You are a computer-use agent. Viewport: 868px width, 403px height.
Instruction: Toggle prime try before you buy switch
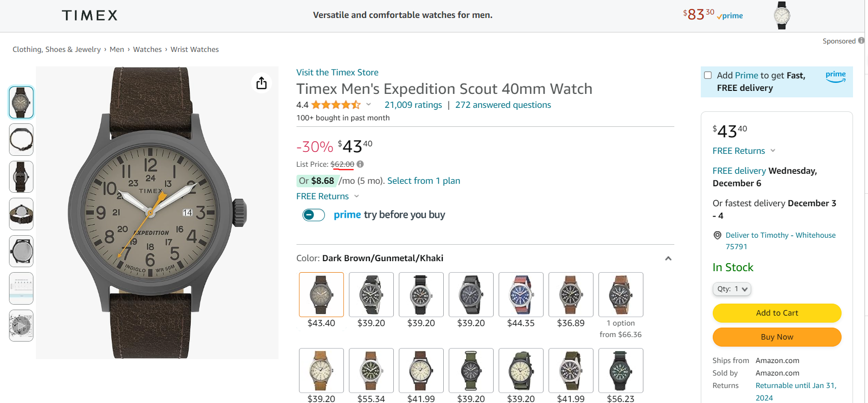tap(313, 215)
